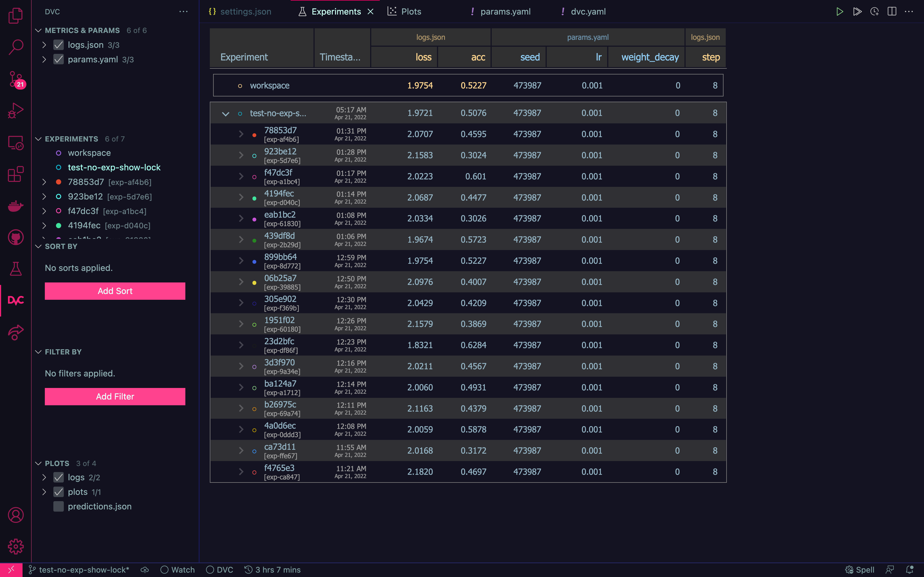Open the Extensions sidebar icon

click(x=16, y=174)
